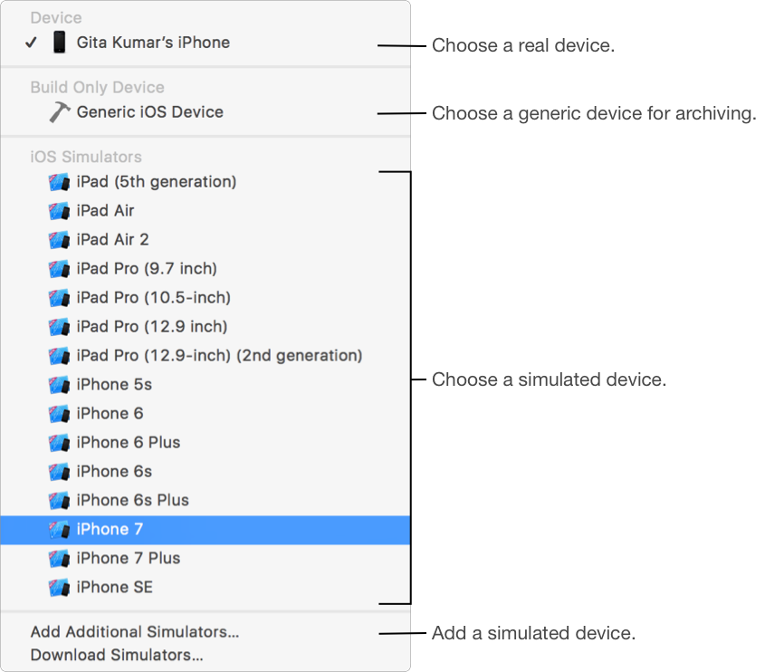Select the iPhone 6s simulator entry
The image size is (784, 672).
click(114, 472)
